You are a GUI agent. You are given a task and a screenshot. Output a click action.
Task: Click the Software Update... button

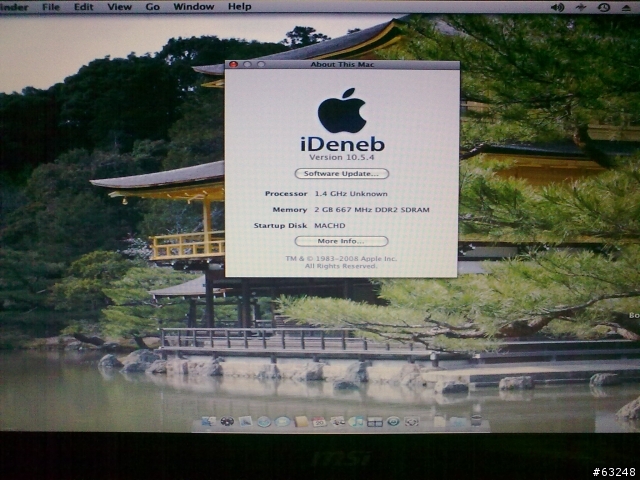coord(342,173)
